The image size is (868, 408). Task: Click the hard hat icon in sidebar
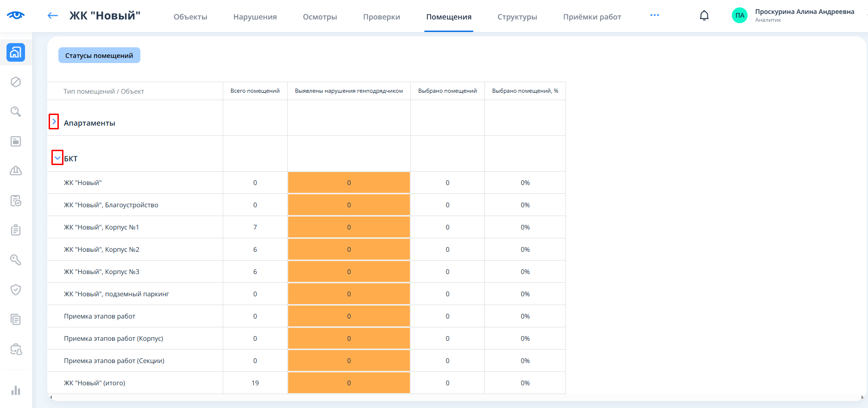pyautogui.click(x=16, y=171)
